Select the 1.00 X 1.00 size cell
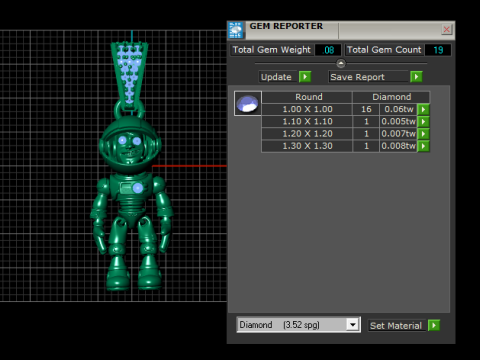The image size is (480, 360). [x=307, y=109]
